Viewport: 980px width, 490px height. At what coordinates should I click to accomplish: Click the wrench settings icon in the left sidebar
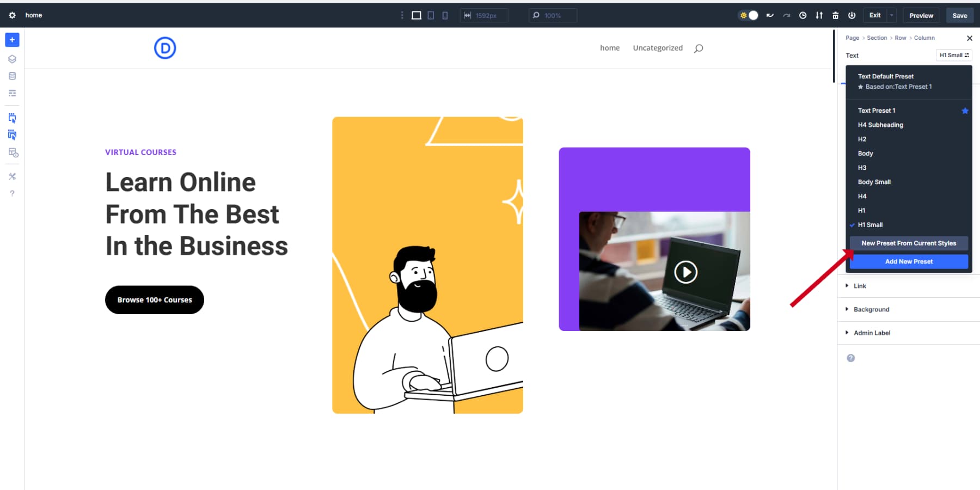coord(12,176)
